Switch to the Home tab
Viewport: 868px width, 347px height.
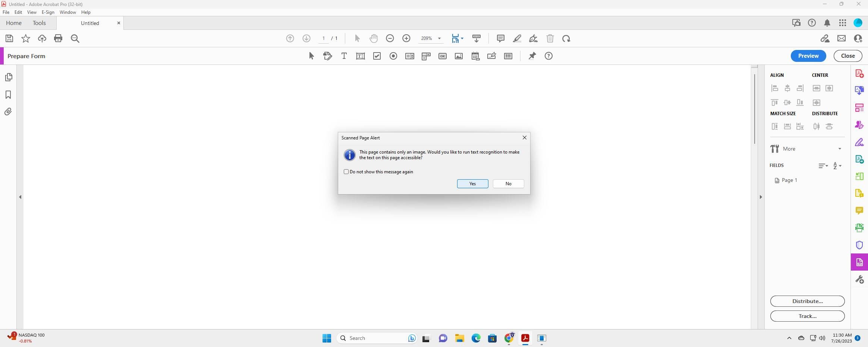(14, 23)
